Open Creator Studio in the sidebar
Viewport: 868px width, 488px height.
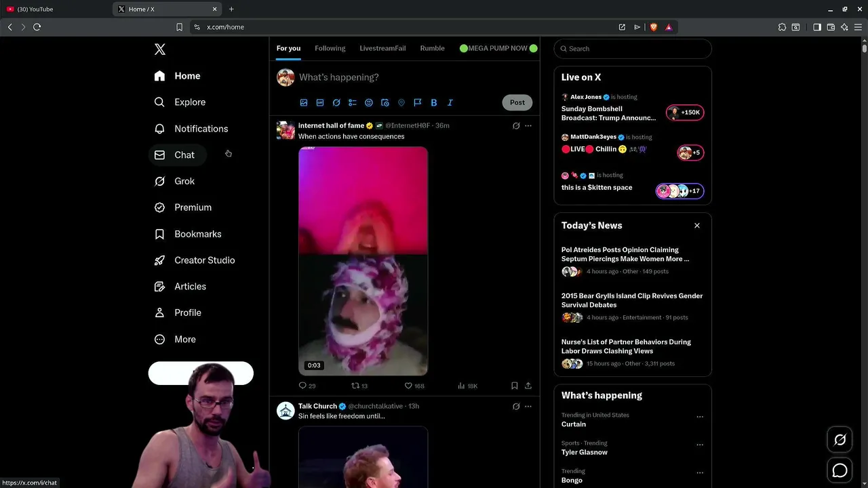[x=195, y=260]
